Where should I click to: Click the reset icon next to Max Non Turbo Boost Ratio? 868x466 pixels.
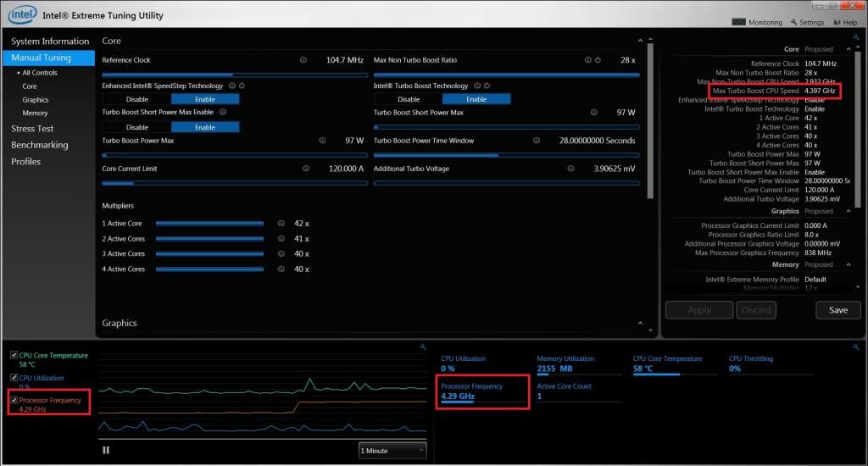[x=598, y=60]
